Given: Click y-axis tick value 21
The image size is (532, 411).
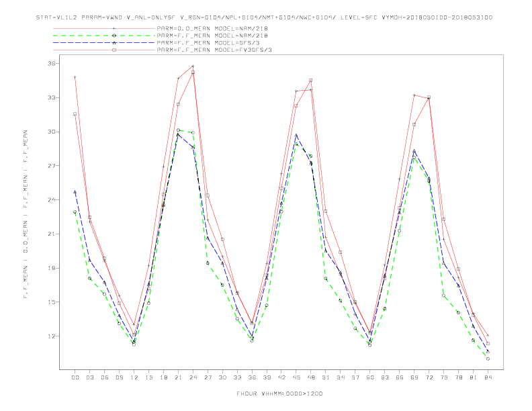Looking at the screenshot, I should pyautogui.click(x=52, y=234).
